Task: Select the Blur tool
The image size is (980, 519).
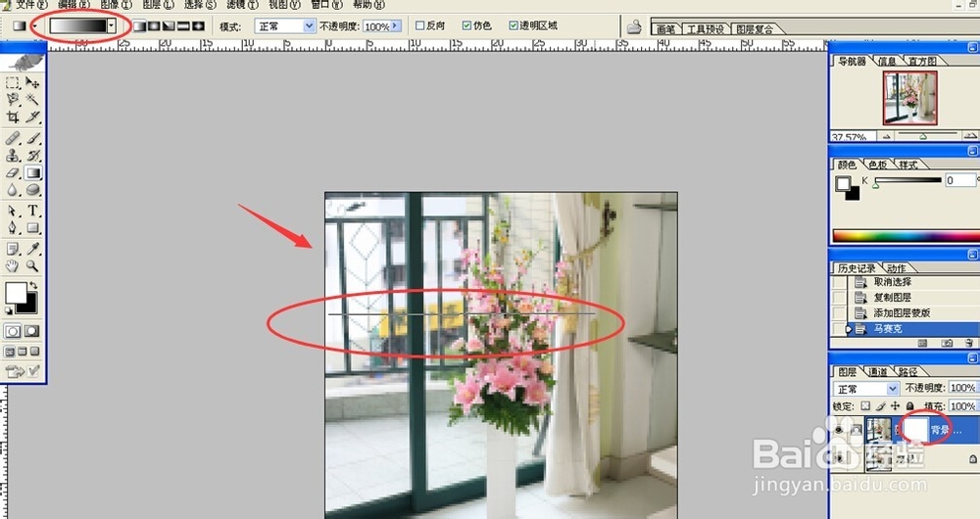Action: pos(13,190)
